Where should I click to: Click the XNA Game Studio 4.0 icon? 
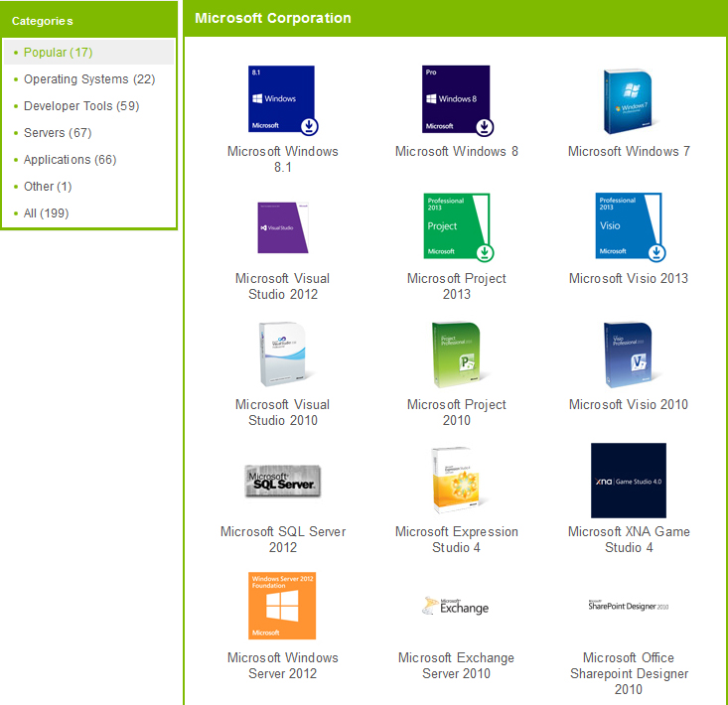[x=629, y=481]
